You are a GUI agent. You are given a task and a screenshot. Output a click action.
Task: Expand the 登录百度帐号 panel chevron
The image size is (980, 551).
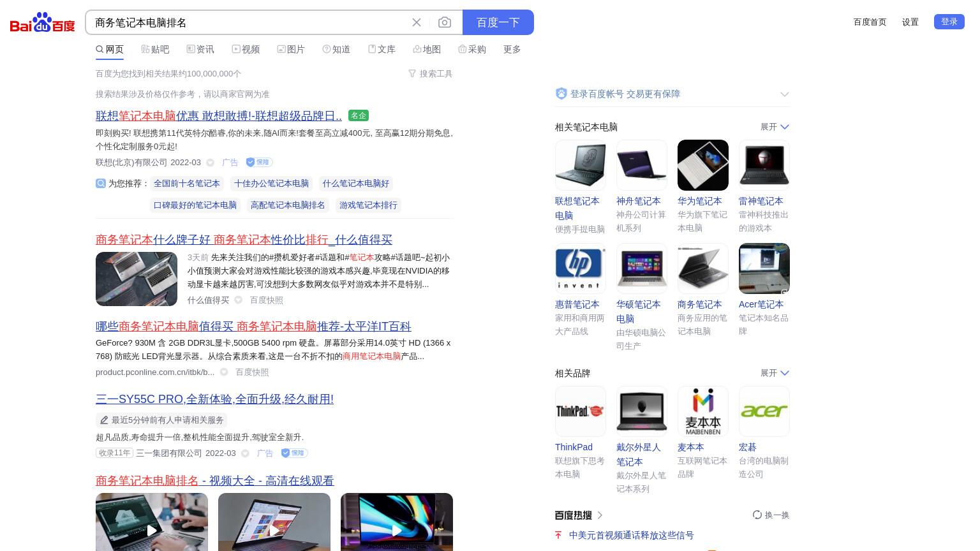[x=785, y=94]
